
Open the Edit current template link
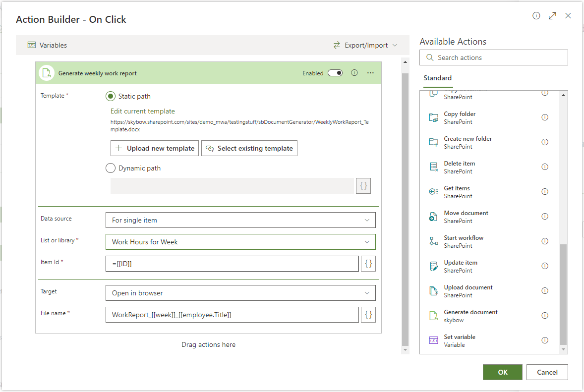pyautogui.click(x=143, y=111)
